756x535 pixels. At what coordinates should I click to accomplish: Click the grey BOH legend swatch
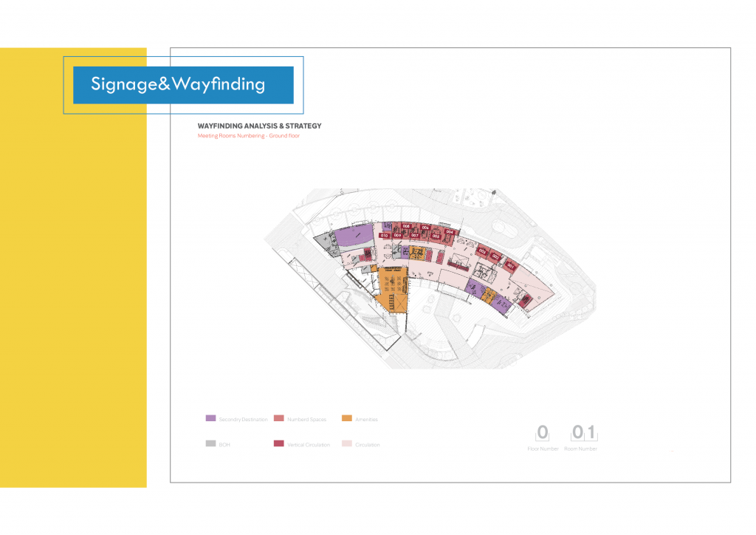(x=210, y=444)
